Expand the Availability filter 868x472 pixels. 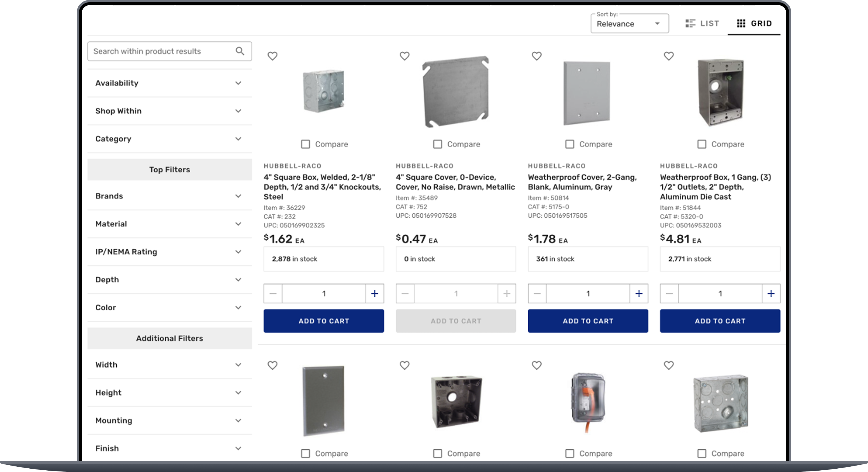tap(170, 83)
